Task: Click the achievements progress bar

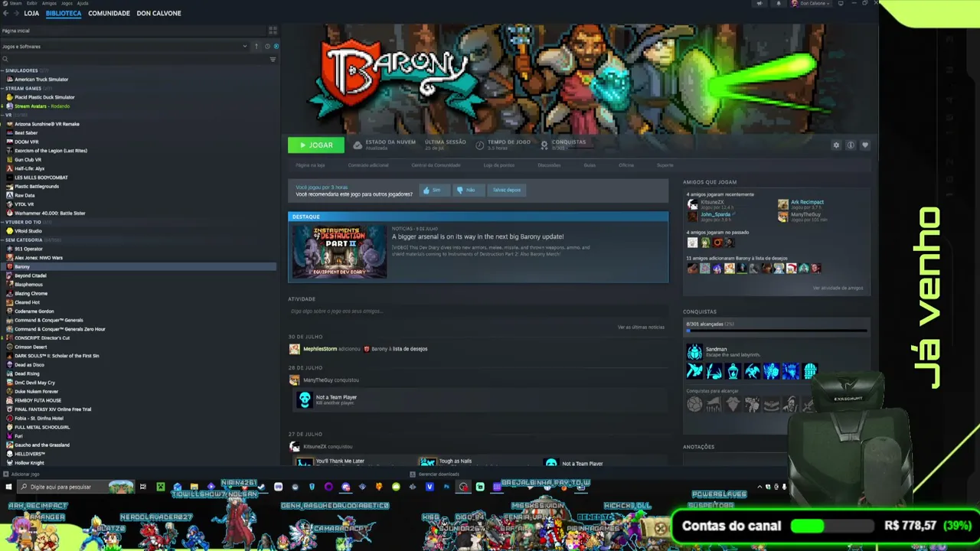Action: click(x=776, y=331)
